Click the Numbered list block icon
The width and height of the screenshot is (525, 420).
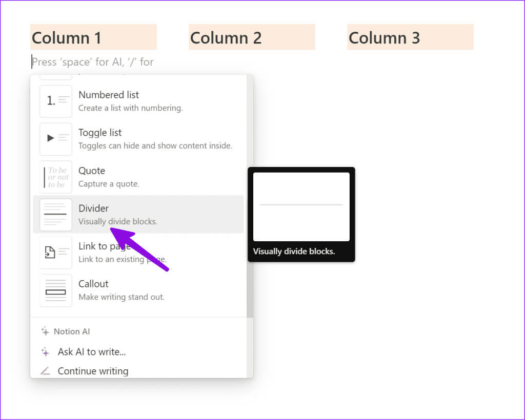click(56, 101)
